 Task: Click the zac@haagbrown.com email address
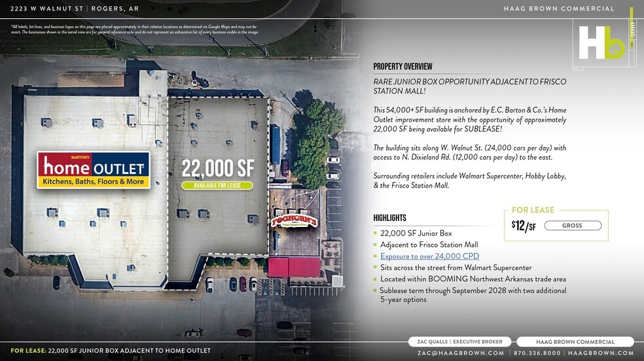(461, 352)
